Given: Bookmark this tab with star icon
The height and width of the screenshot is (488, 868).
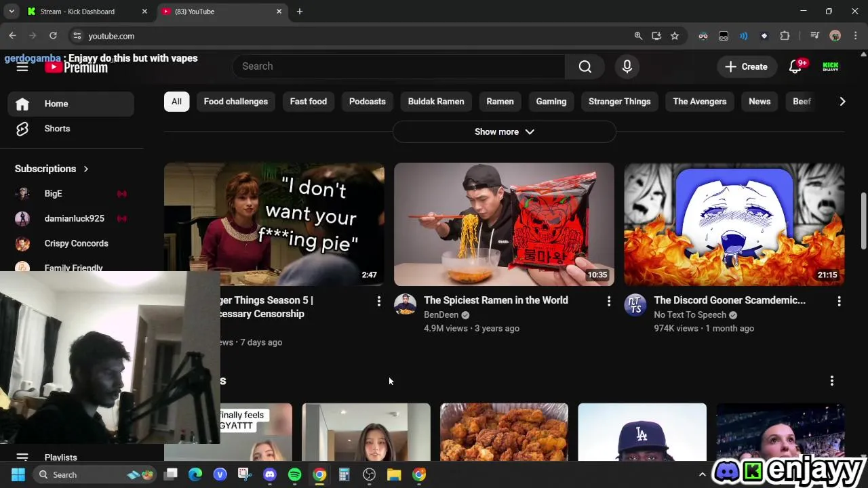Looking at the screenshot, I should (675, 36).
